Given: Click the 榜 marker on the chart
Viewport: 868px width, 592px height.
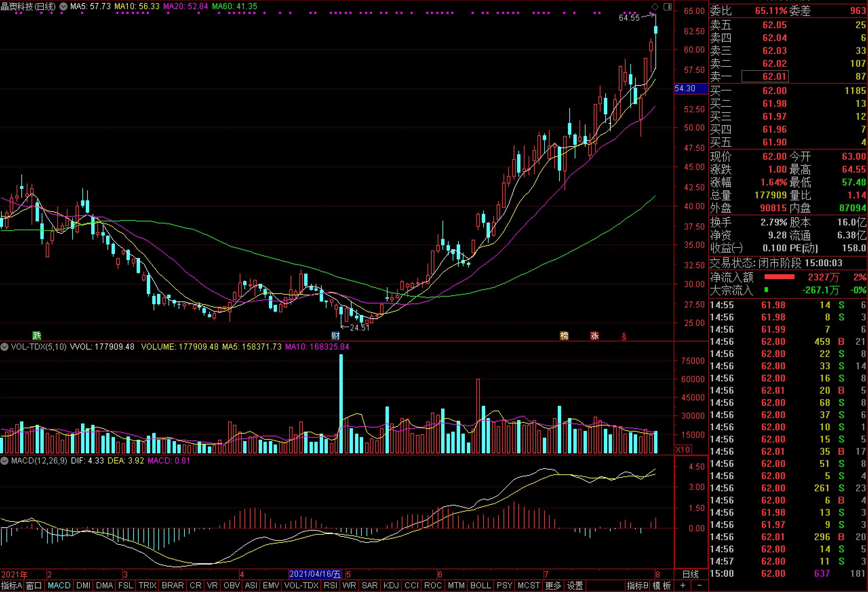Looking at the screenshot, I should (x=564, y=335).
